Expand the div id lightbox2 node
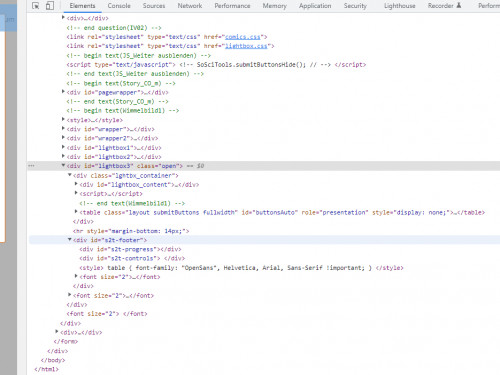500x375 pixels. 63,156
